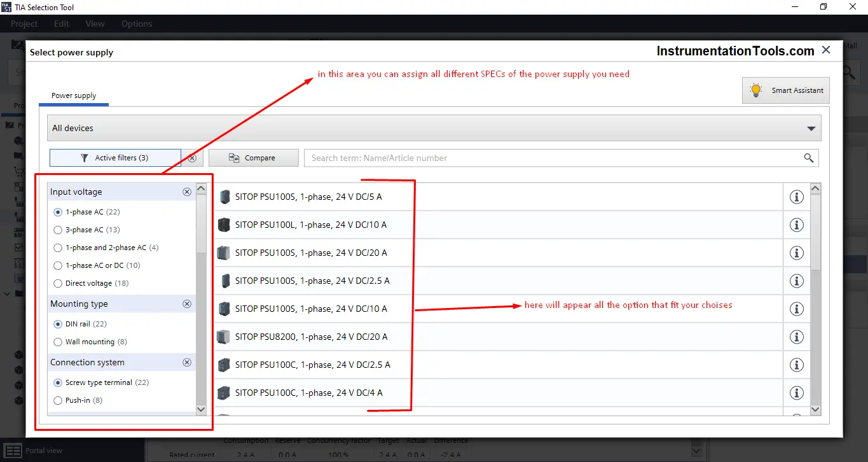Select SITOP PSU100C 24 V DC/4 A row
The width and height of the screenshot is (868, 462).
[x=499, y=393]
